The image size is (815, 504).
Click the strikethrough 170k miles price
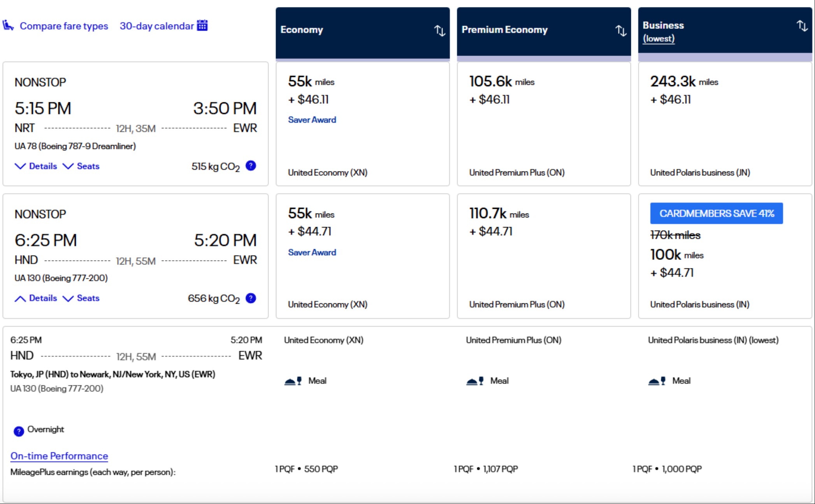(675, 235)
